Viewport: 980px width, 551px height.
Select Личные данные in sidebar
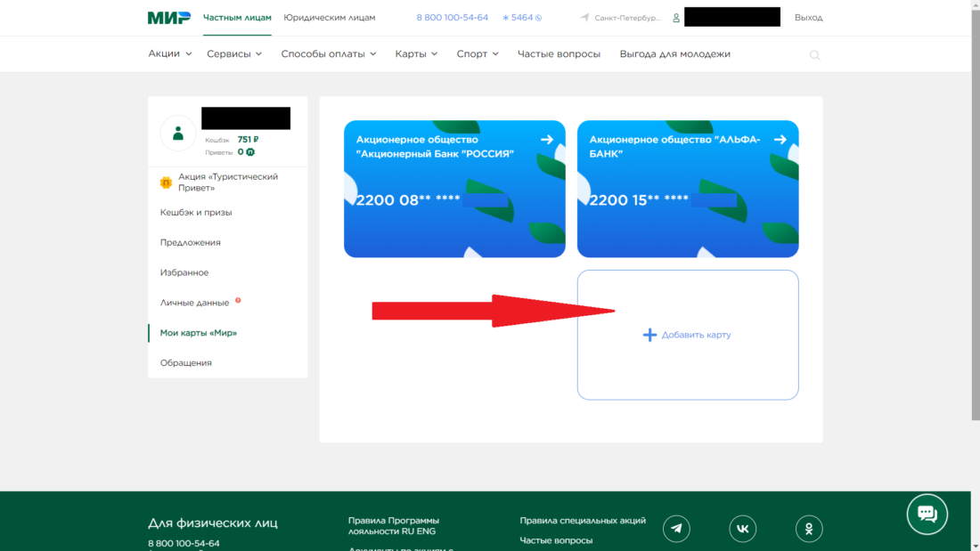(194, 303)
